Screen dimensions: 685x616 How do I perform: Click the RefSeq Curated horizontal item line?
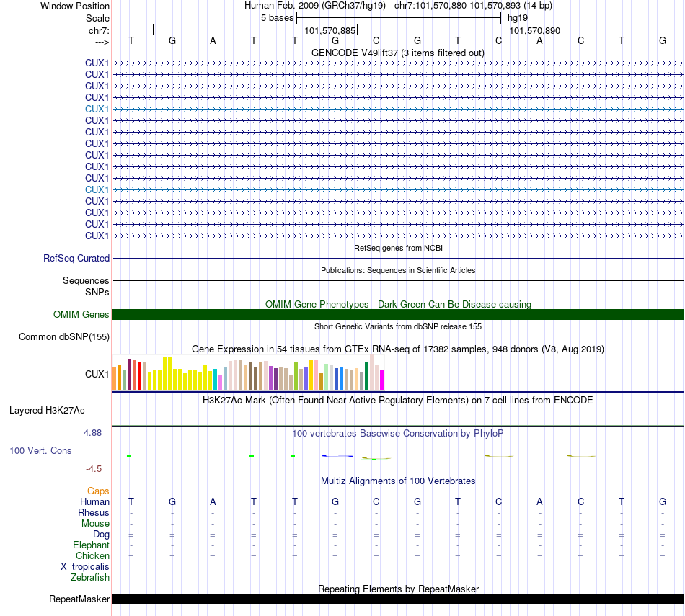click(x=399, y=259)
